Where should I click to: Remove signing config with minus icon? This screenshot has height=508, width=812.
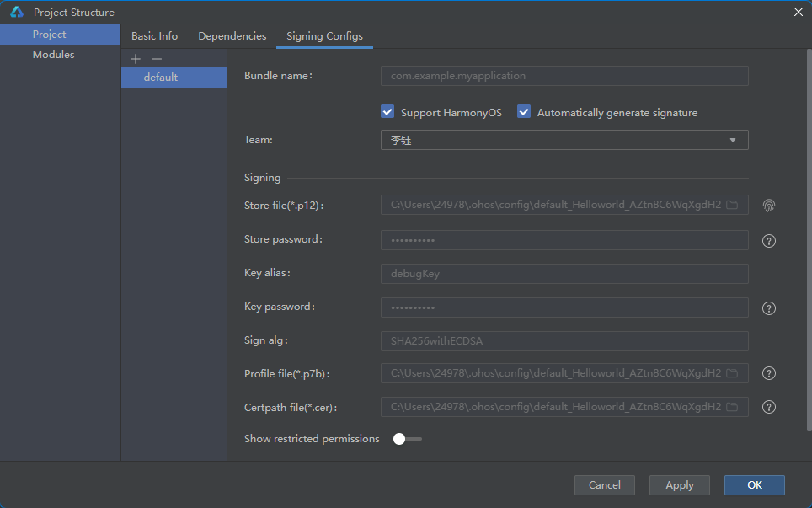tap(157, 59)
